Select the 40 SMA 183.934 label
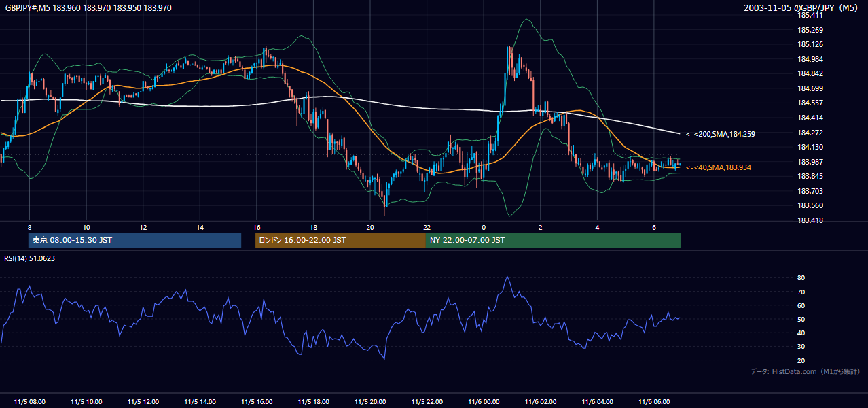Screen dimensions: 868x408 click(719, 167)
